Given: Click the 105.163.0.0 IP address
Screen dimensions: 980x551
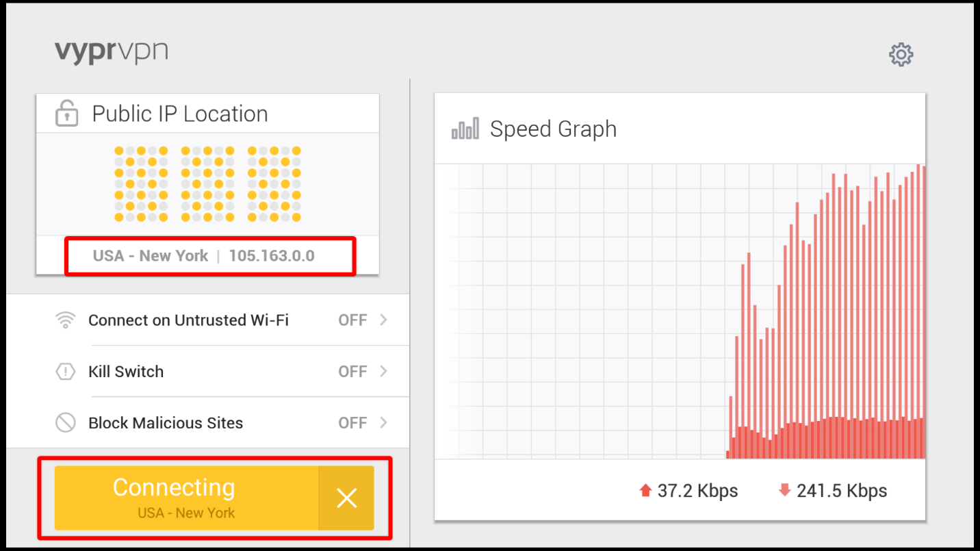Looking at the screenshot, I should 272,256.
